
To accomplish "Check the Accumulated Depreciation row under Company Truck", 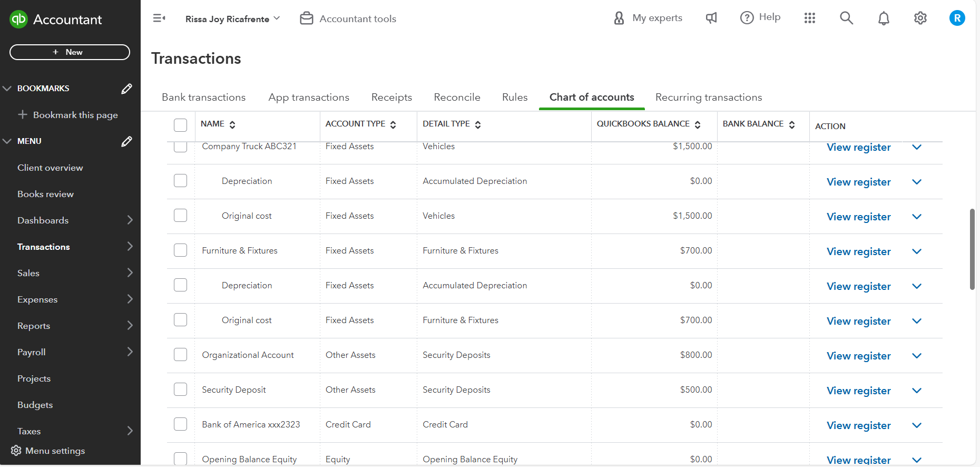I will pos(181,181).
